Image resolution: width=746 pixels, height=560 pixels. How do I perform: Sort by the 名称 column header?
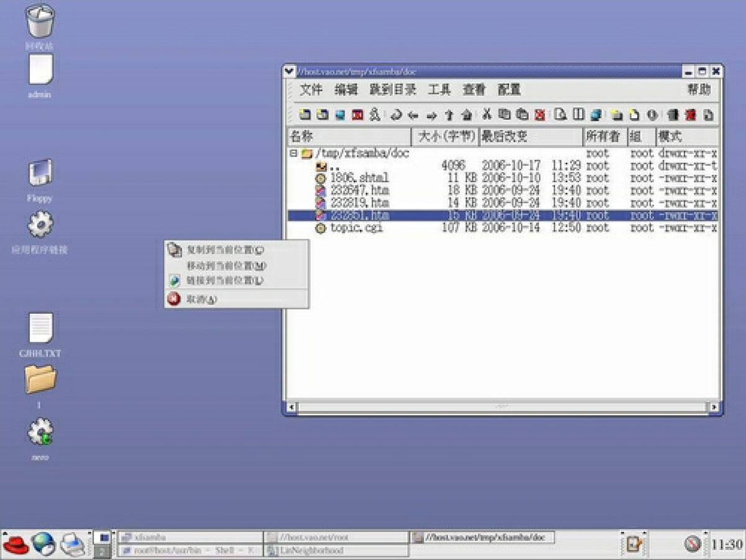[348, 136]
